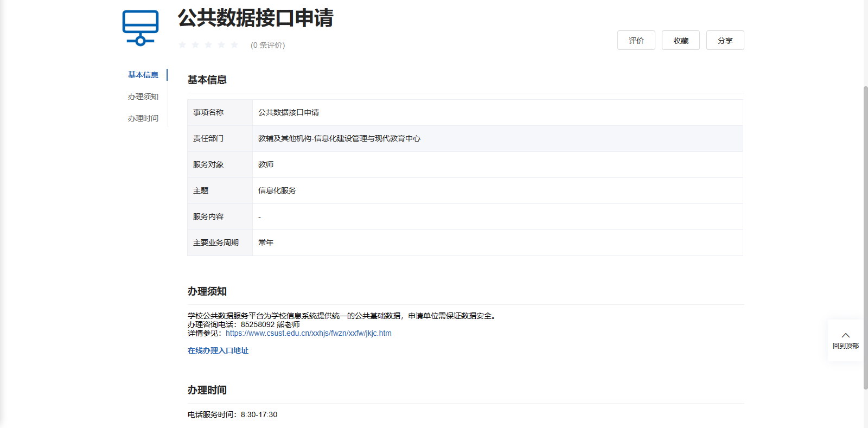868x428 pixels.
Task: Set rating with the fourth star
Action: coord(221,45)
